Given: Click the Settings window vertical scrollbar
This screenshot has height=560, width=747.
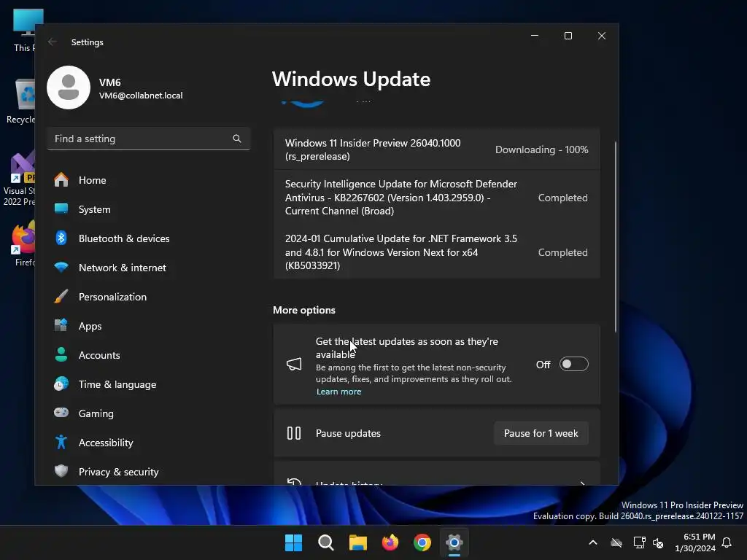Looking at the screenshot, I should pyautogui.click(x=616, y=237).
